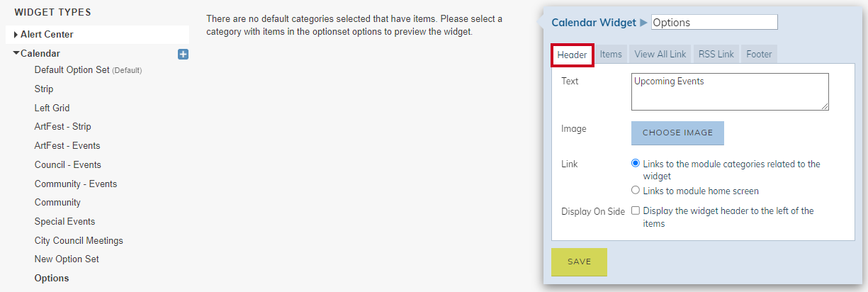Viewport: 868px width, 292px height.
Task: Select the ArtFest - Strip option set
Action: click(x=63, y=127)
